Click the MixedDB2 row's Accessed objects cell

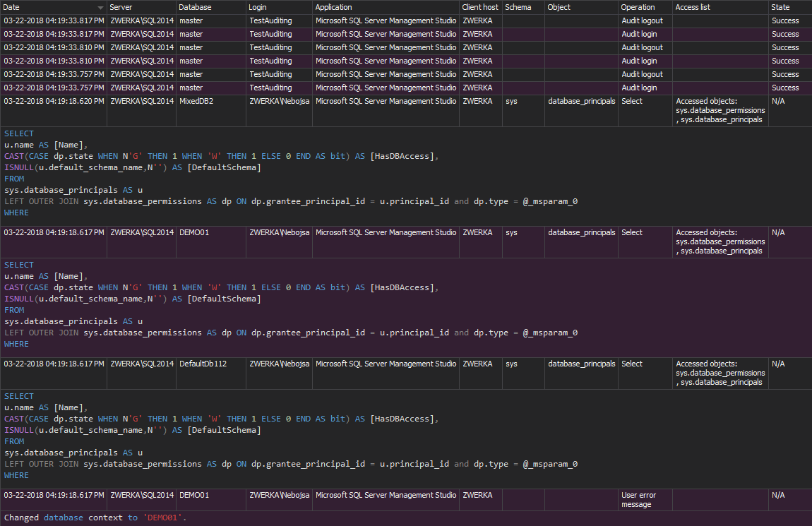720,110
